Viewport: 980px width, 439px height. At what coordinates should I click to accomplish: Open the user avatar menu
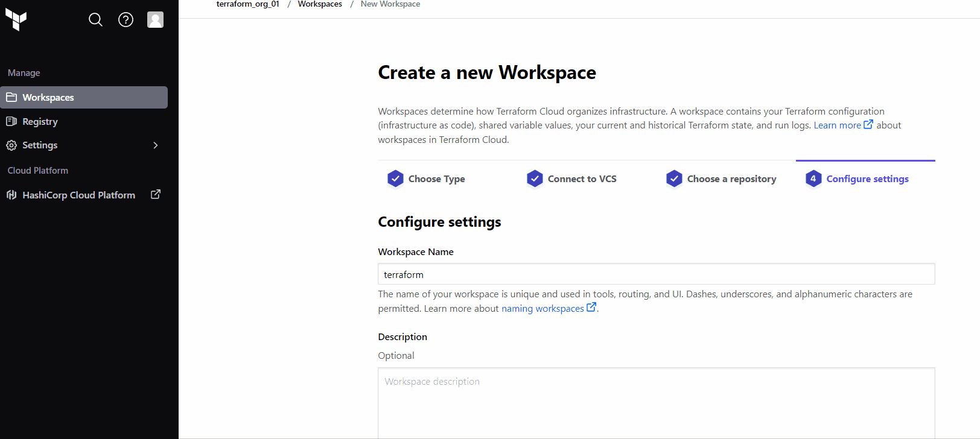coord(155,20)
